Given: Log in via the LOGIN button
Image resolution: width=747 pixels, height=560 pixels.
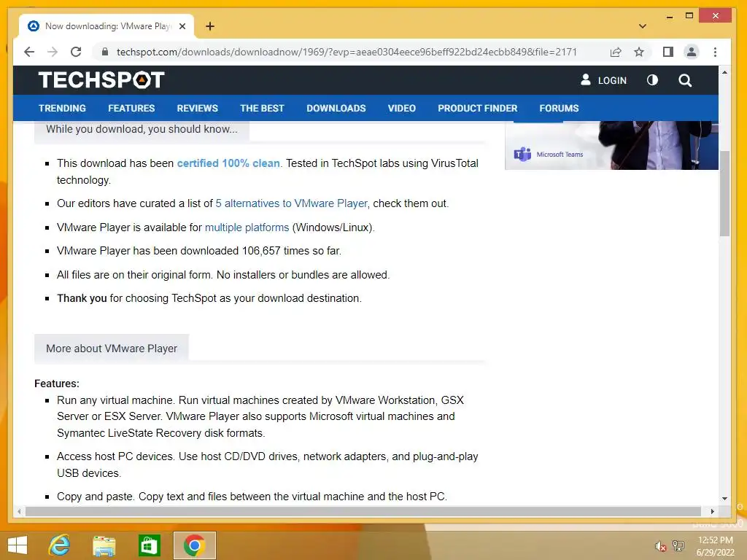Looking at the screenshot, I should 603,80.
